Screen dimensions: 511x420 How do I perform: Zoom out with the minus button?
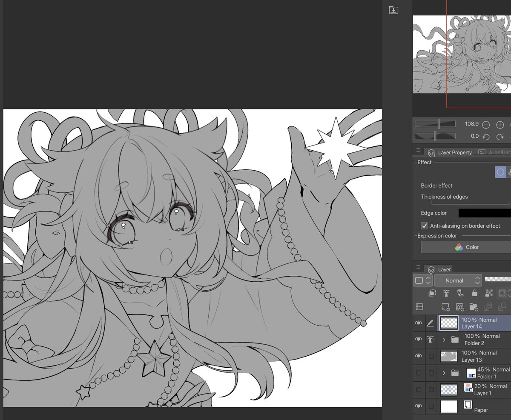coord(486,125)
